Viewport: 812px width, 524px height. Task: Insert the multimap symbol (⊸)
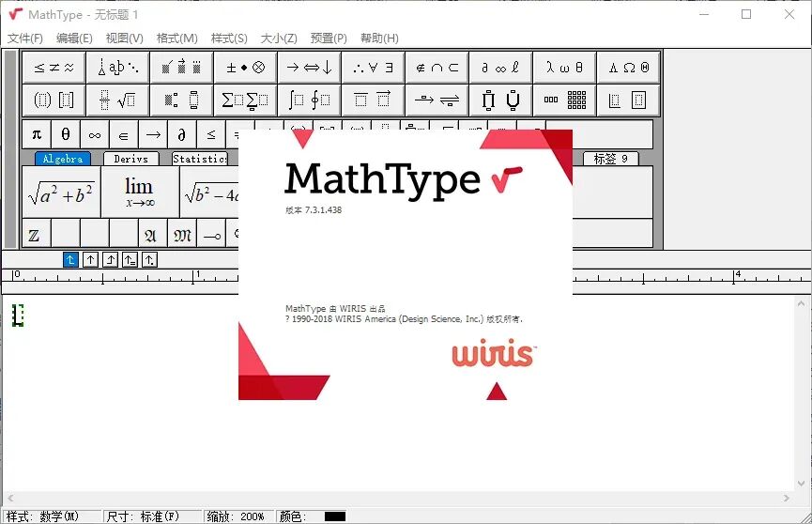pyautogui.click(x=211, y=233)
